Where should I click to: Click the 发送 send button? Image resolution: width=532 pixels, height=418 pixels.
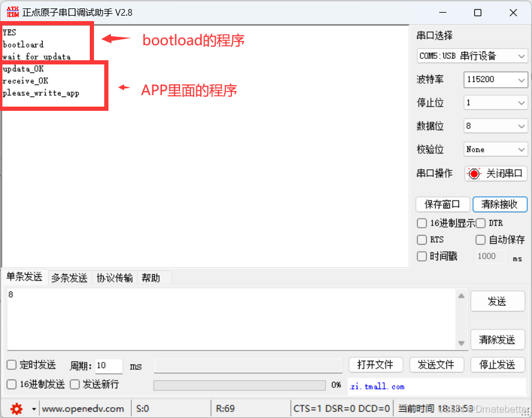[498, 301]
